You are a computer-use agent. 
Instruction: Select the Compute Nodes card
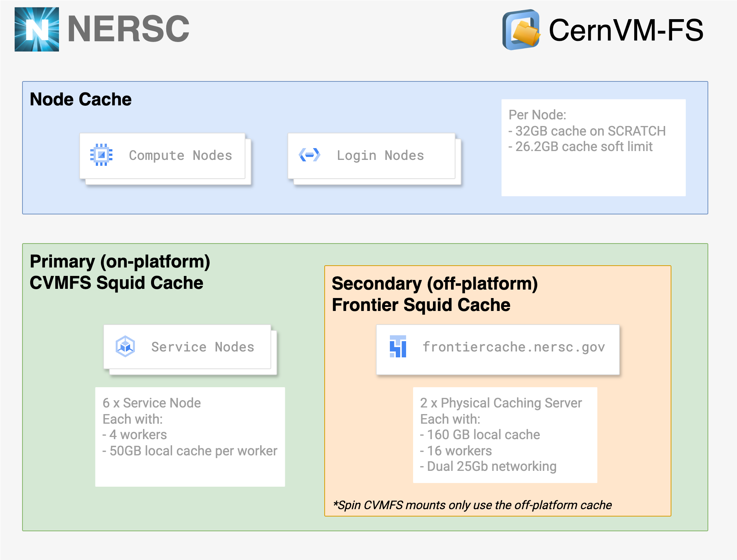(162, 156)
